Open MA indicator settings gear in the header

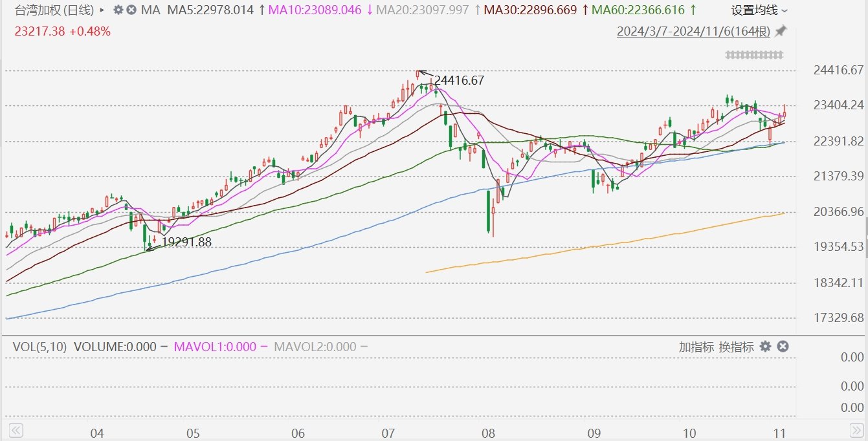pyautogui.click(x=118, y=10)
